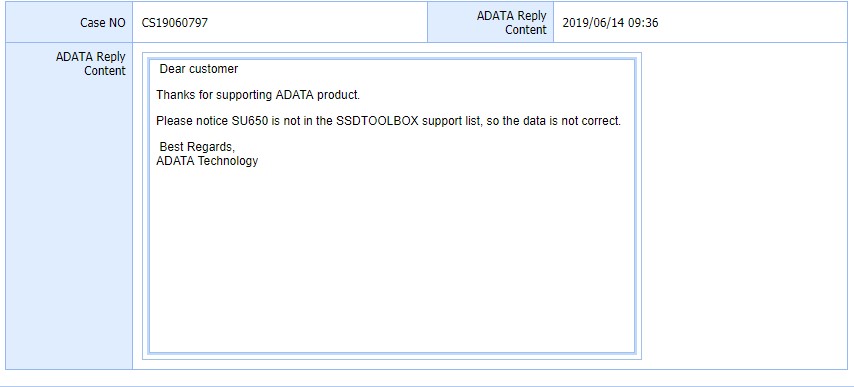Click the 'Case NO' label cell
854x387 pixels.
click(x=69, y=22)
